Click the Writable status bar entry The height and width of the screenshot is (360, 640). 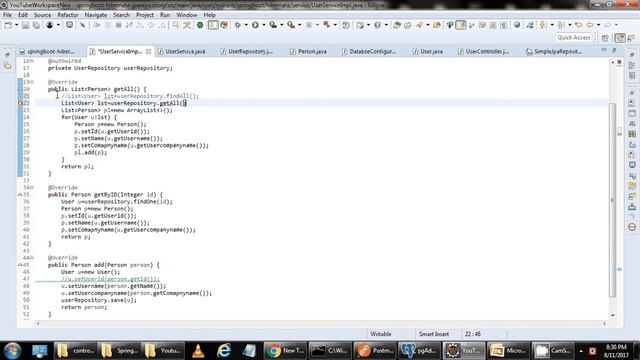(380, 334)
